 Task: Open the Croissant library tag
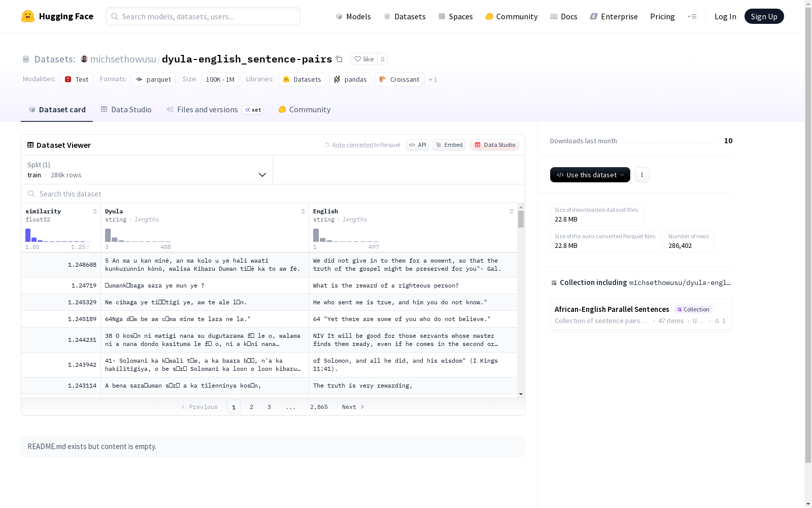pos(399,79)
